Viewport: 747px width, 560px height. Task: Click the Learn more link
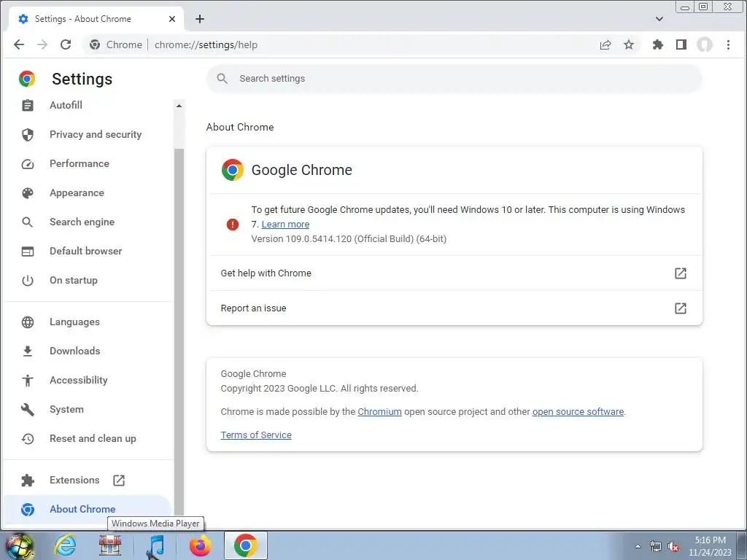click(x=285, y=225)
